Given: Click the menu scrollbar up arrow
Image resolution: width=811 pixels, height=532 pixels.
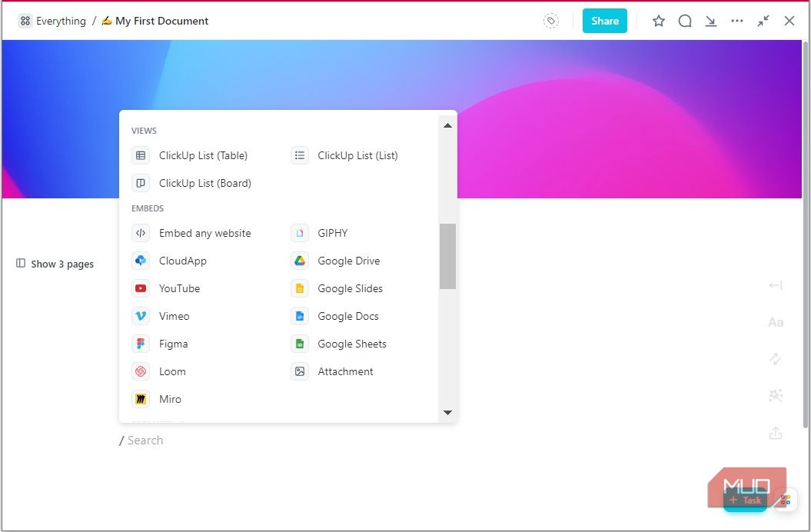Looking at the screenshot, I should pyautogui.click(x=448, y=125).
